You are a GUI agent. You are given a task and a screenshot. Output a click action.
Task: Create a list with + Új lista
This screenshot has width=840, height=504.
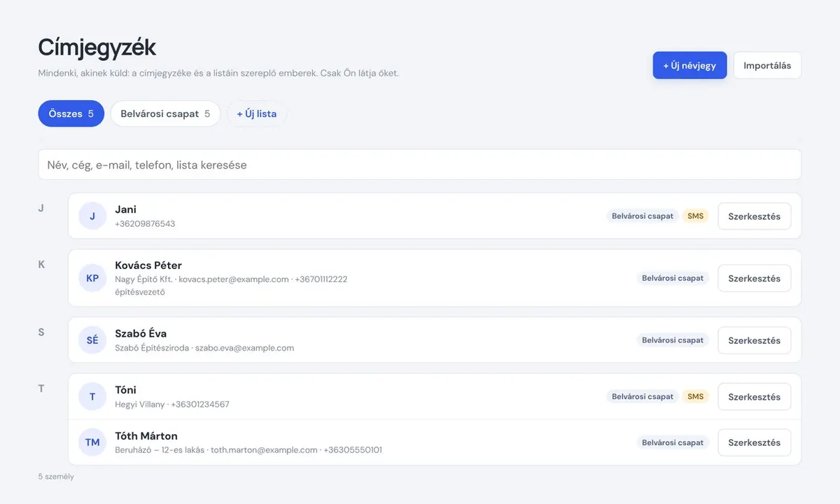(x=257, y=113)
